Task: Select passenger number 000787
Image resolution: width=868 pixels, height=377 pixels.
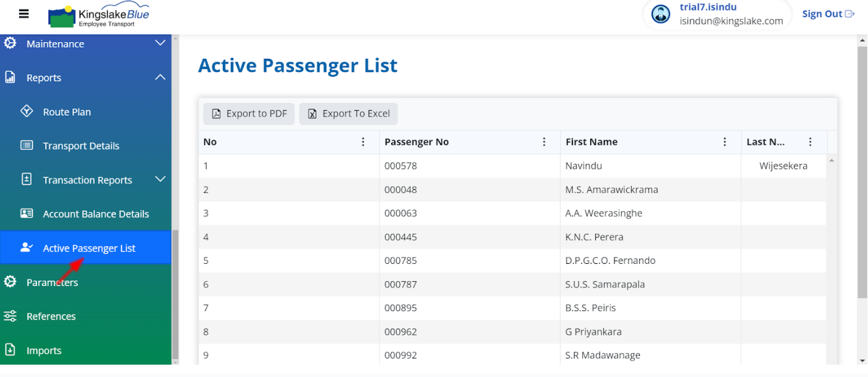Action: 401,284
